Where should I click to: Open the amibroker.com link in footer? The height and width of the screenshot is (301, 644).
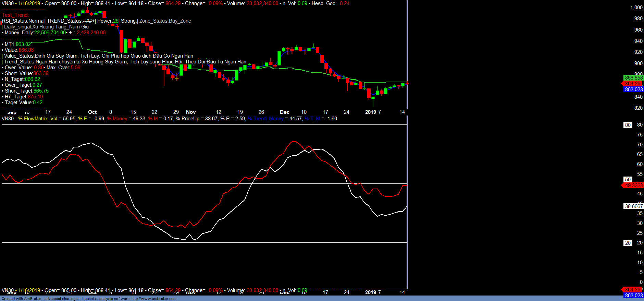pos(154,299)
